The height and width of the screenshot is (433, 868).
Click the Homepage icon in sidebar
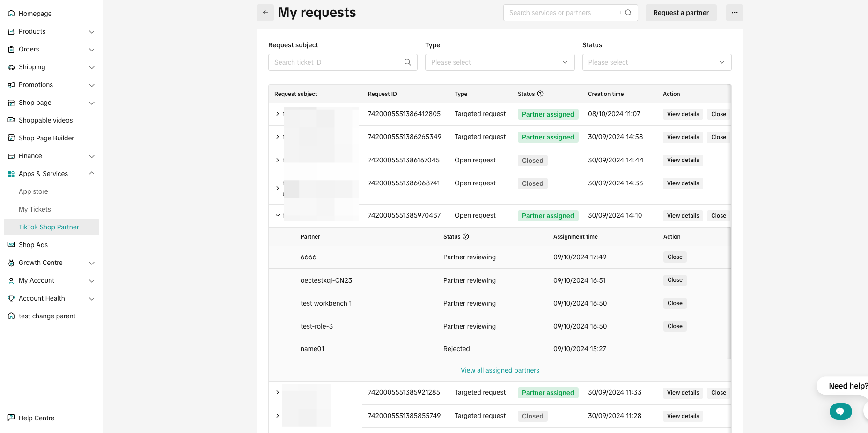point(11,14)
